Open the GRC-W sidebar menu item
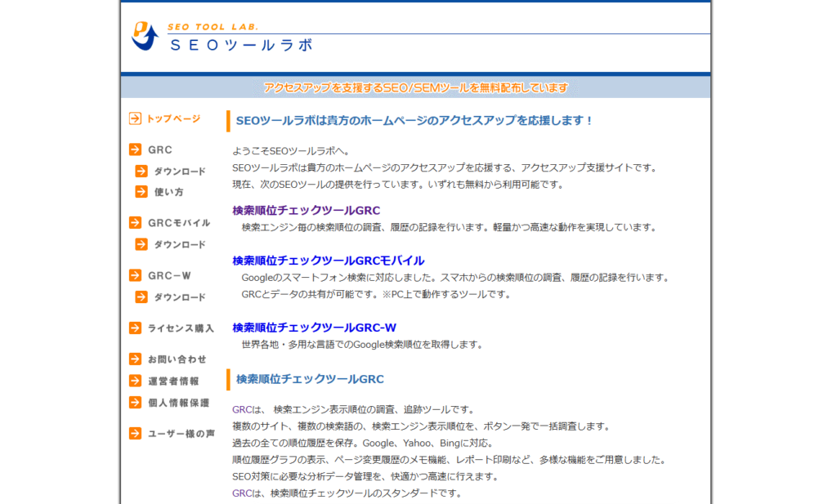 point(169,276)
